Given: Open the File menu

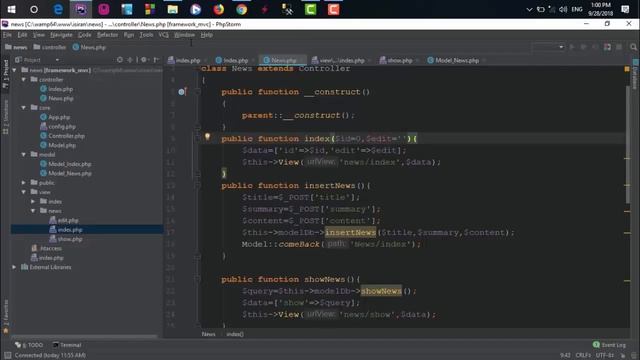Looking at the screenshot, I should coord(7,35).
